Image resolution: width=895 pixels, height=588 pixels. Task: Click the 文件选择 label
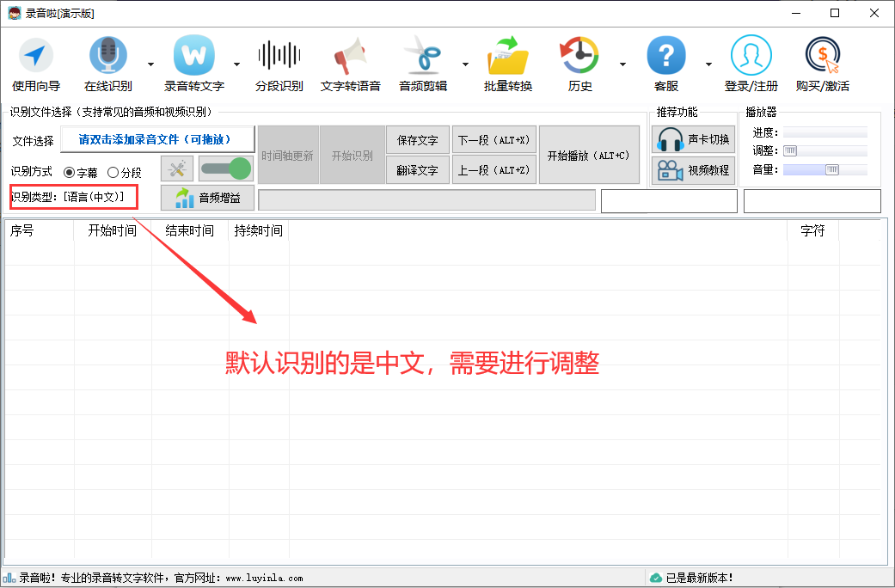point(34,141)
